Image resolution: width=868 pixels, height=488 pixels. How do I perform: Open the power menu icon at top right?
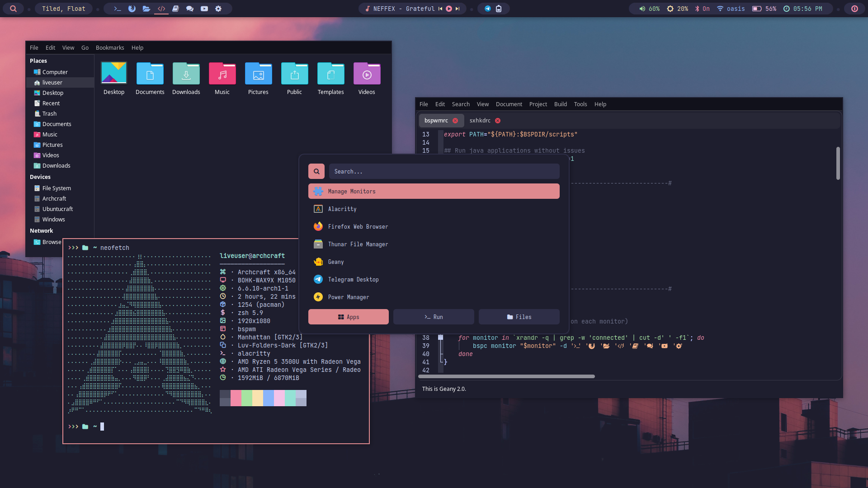854,9
